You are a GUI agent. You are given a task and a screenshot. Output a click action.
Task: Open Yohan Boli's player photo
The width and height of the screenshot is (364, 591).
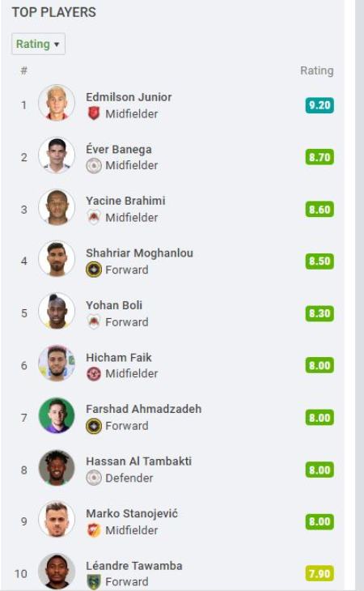57,312
